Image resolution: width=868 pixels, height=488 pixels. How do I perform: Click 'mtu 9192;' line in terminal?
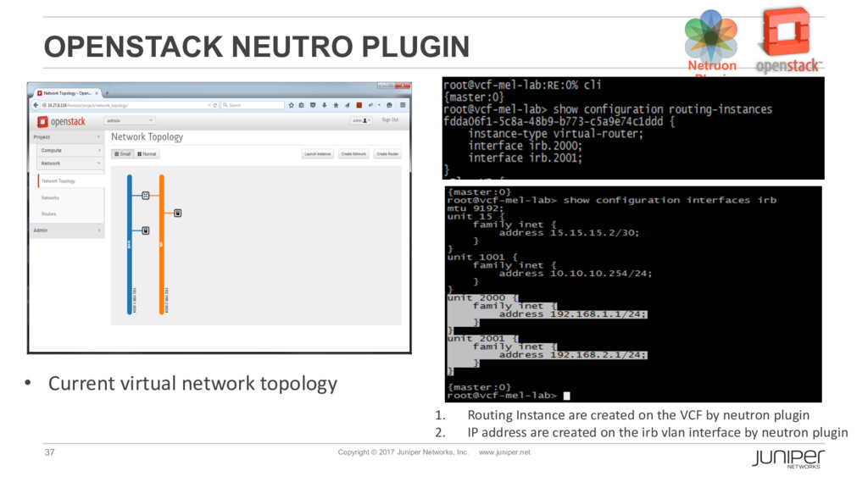pyautogui.click(x=476, y=208)
